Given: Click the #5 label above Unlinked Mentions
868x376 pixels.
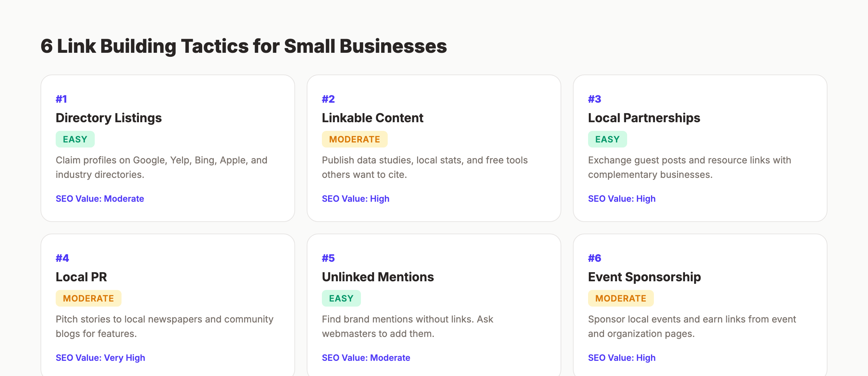Looking at the screenshot, I should 328,257.
